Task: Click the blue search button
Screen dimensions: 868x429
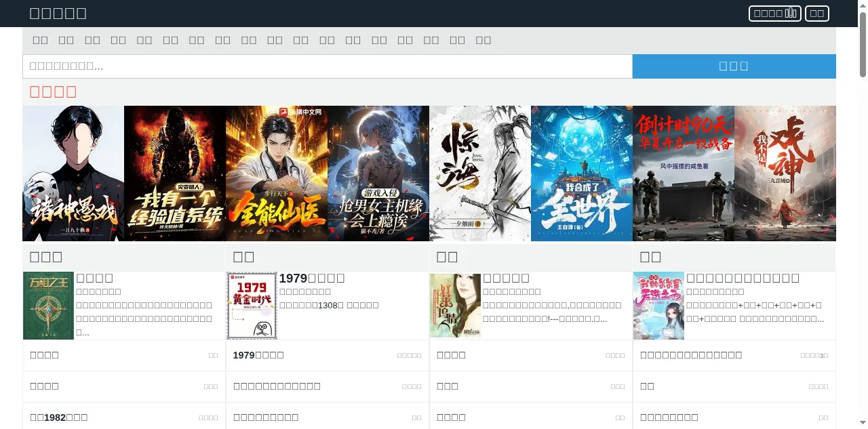Action: tap(734, 66)
